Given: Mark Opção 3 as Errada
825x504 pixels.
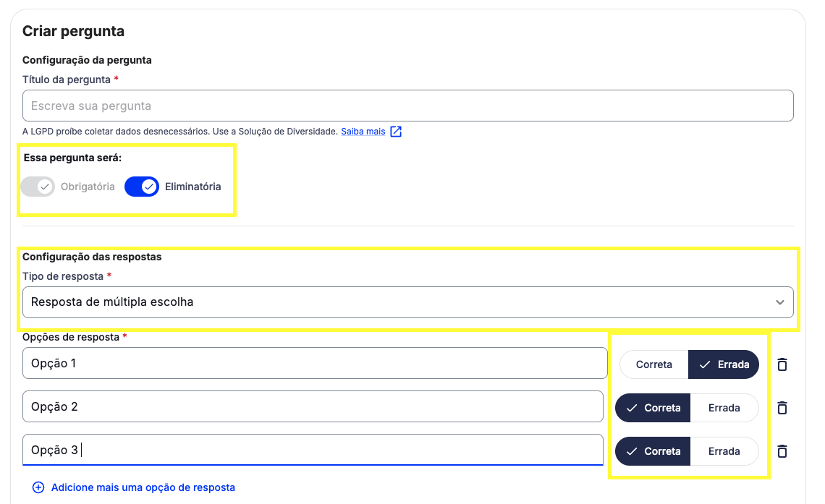Looking at the screenshot, I should (x=724, y=451).
